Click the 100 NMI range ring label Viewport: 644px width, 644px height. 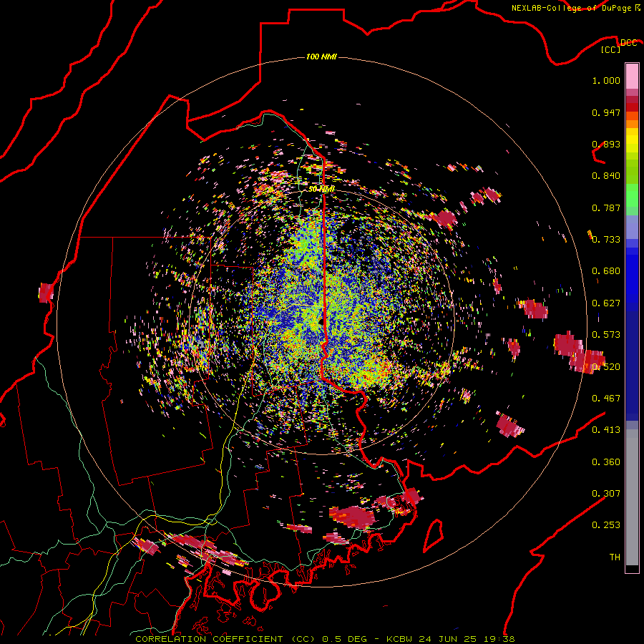coord(321,57)
